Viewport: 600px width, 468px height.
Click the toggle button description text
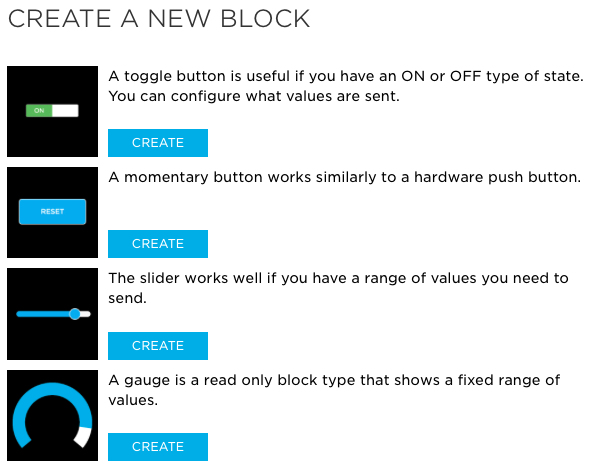pos(346,86)
